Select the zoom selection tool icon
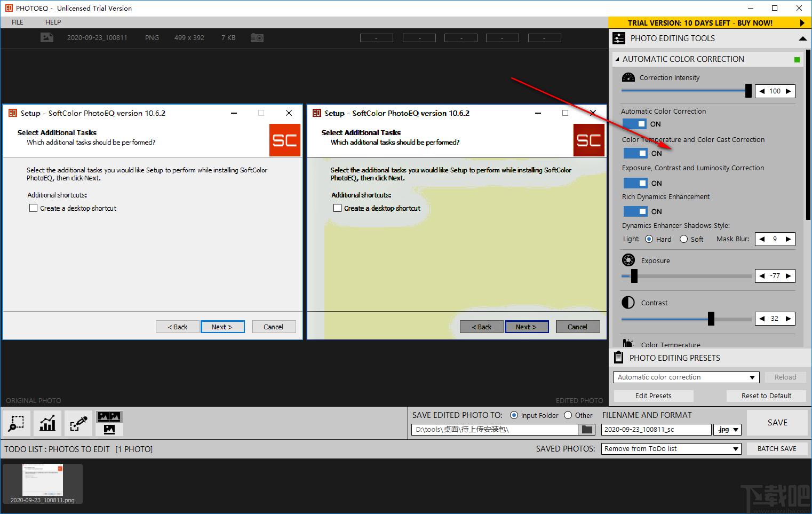 pos(17,423)
